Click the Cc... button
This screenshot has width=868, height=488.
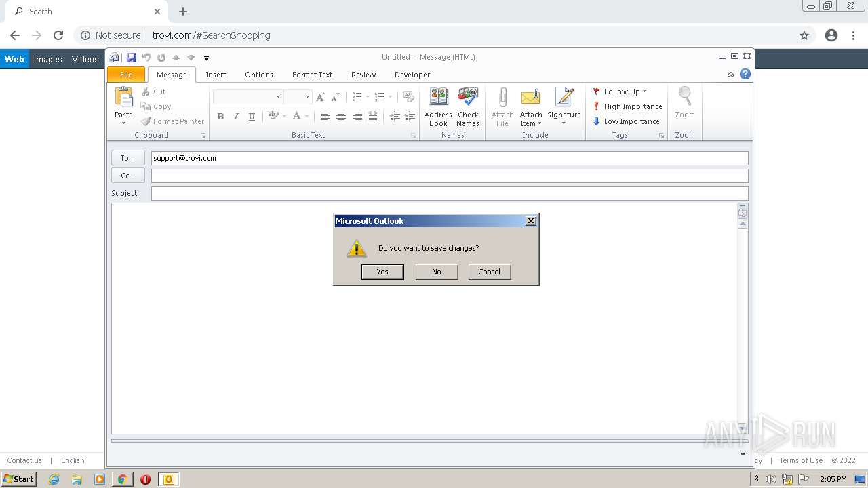pos(128,176)
